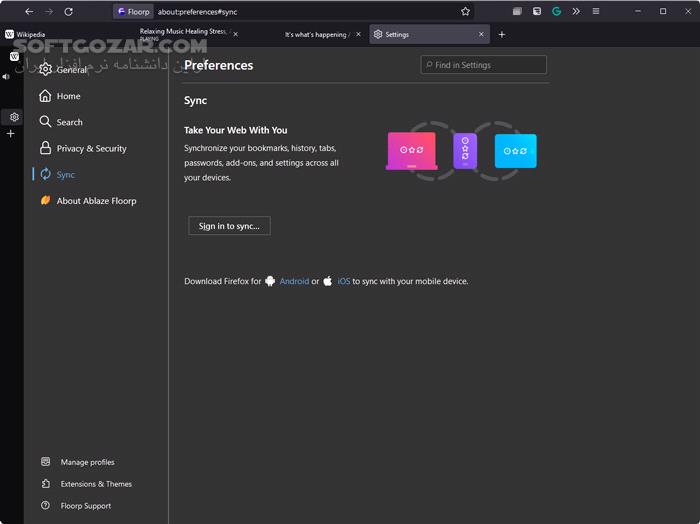Add a new sidebar panel
700x524 pixels.
click(x=11, y=133)
